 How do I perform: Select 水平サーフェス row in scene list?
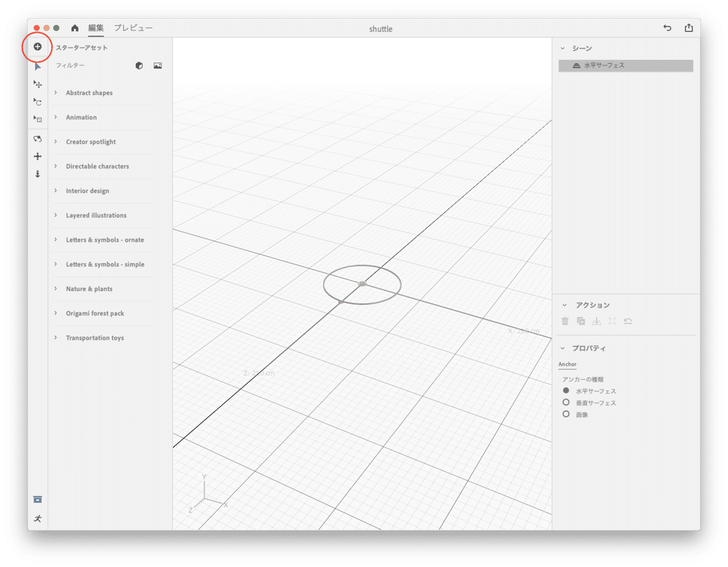coord(625,65)
